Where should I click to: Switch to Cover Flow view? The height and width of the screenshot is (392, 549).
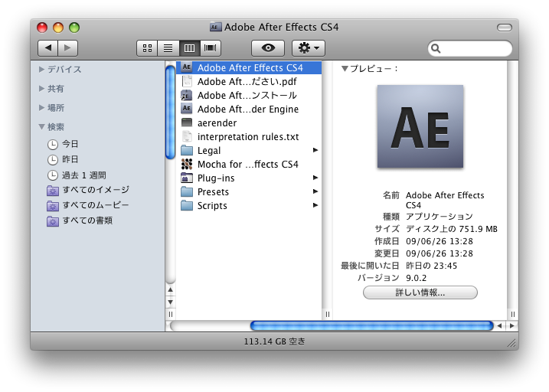pos(210,48)
